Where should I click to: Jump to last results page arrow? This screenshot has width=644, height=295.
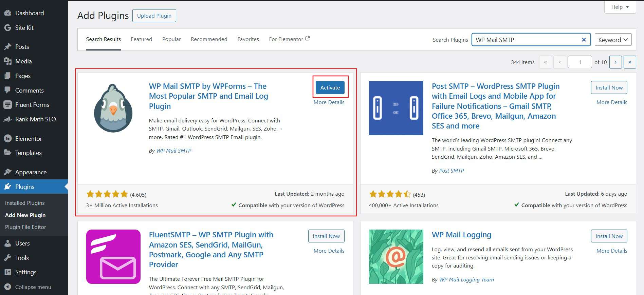coord(630,62)
